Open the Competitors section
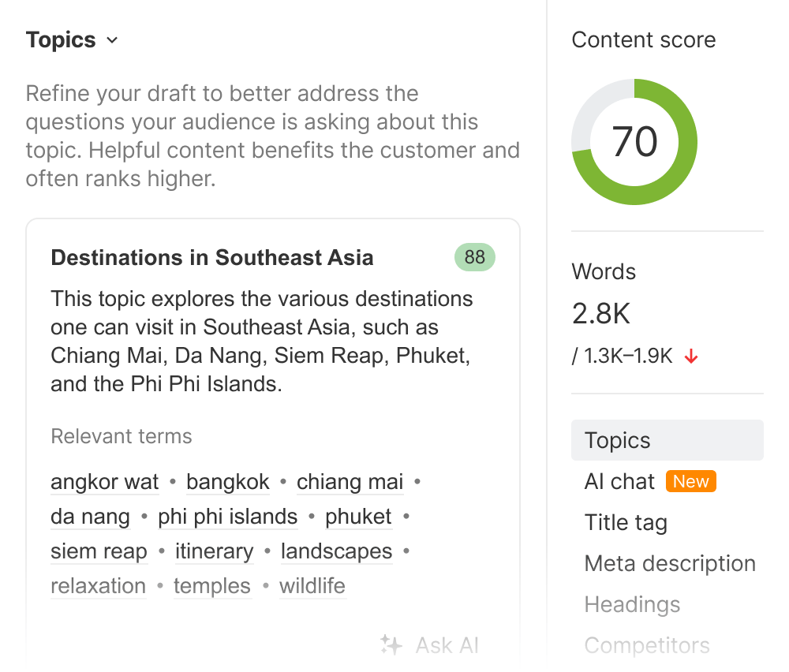 [647, 645]
